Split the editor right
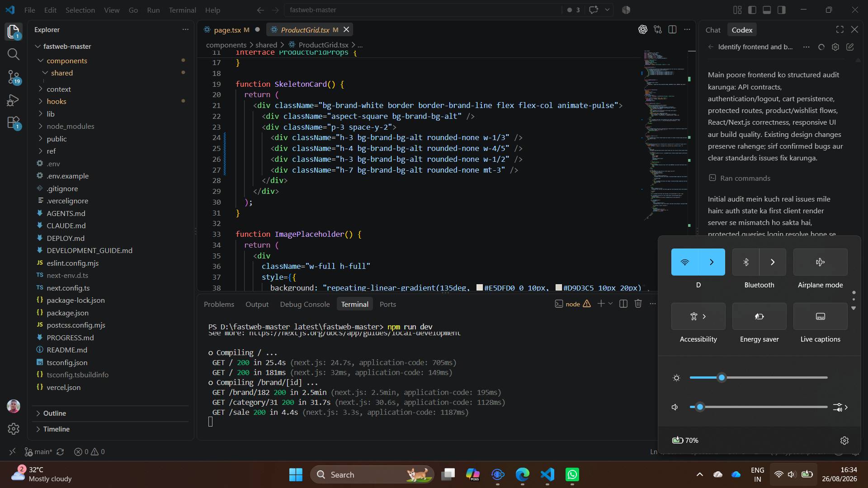 [672, 30]
